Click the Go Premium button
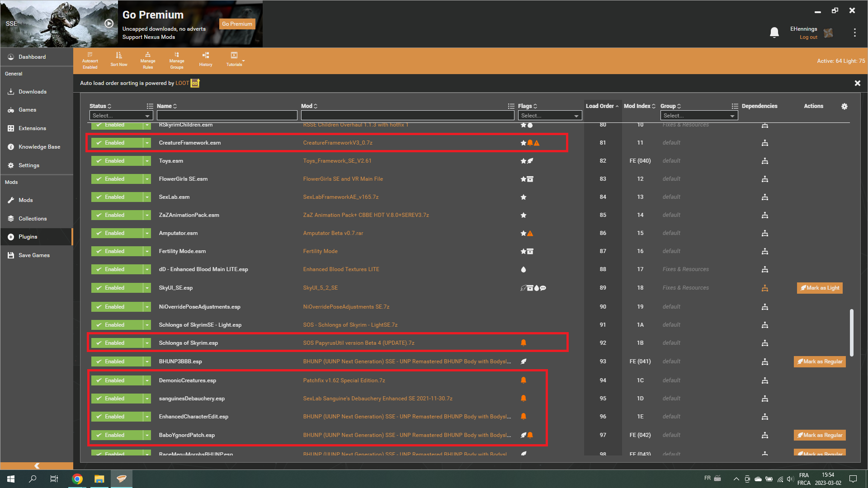Image resolution: width=868 pixels, height=488 pixels. 237,24
